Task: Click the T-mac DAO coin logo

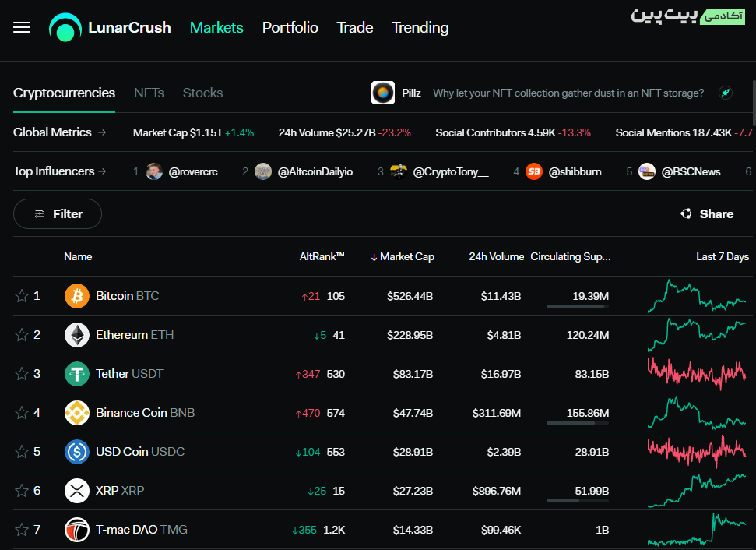Action: coord(76,530)
